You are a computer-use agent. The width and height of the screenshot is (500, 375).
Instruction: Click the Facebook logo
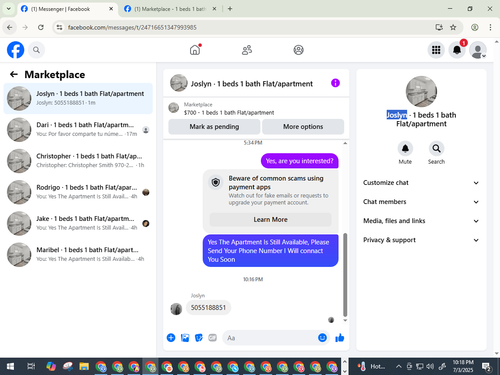(x=16, y=50)
